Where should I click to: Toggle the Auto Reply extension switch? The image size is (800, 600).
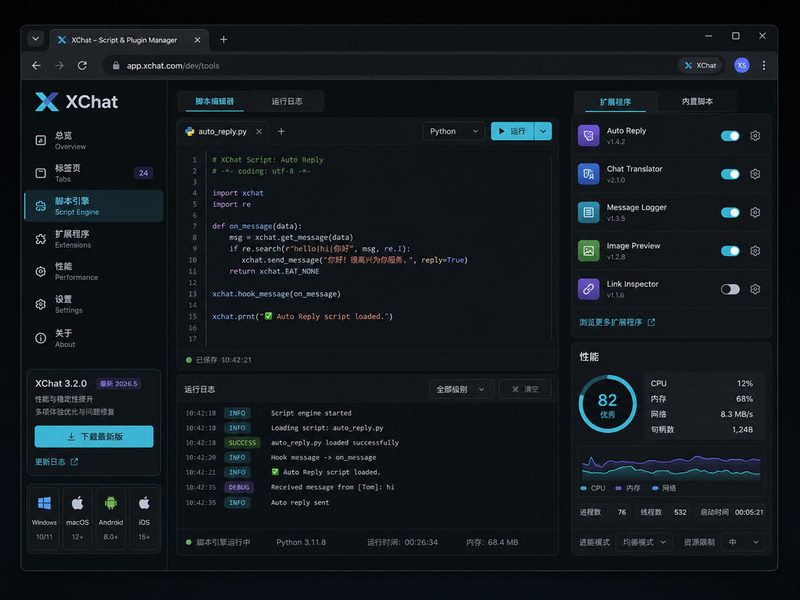coord(730,136)
